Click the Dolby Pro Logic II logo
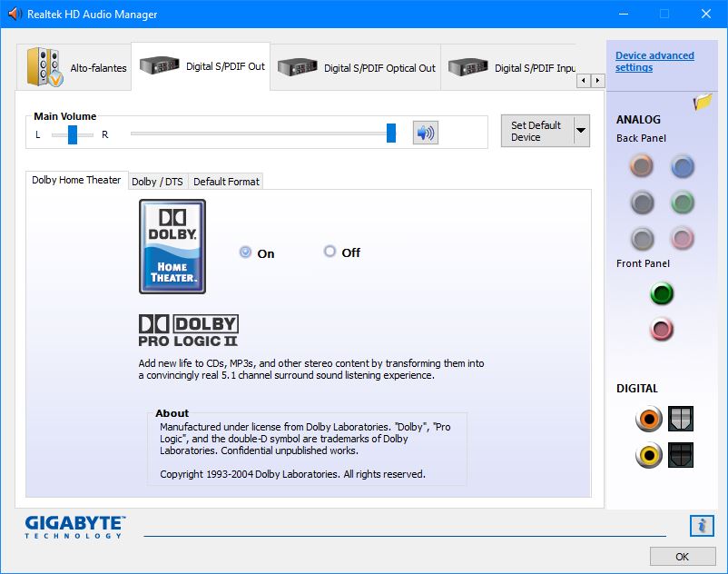The image size is (728, 574). (189, 331)
